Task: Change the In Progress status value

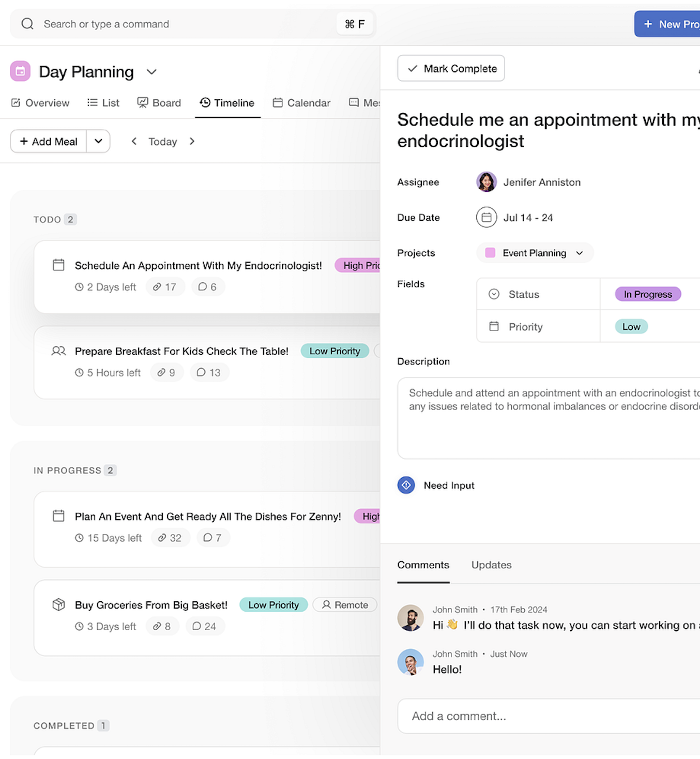Action: (x=648, y=294)
